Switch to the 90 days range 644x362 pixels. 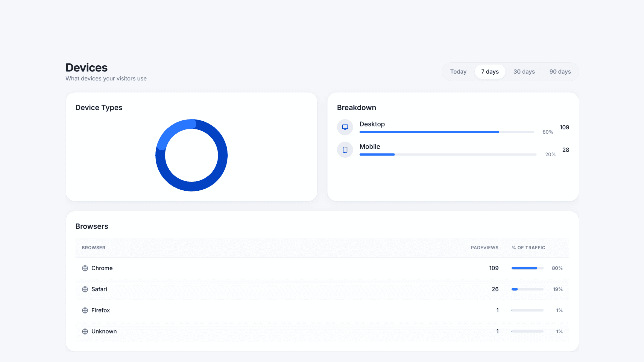pyautogui.click(x=560, y=72)
